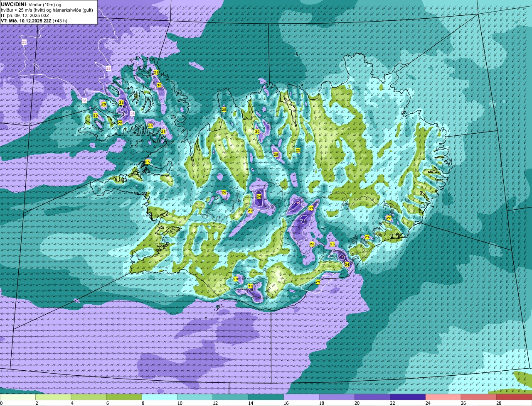Image resolution: width=532 pixels, height=406 pixels.
Task: Click the 8–10 m/s pale cyan legend swatch
Action: point(160,397)
